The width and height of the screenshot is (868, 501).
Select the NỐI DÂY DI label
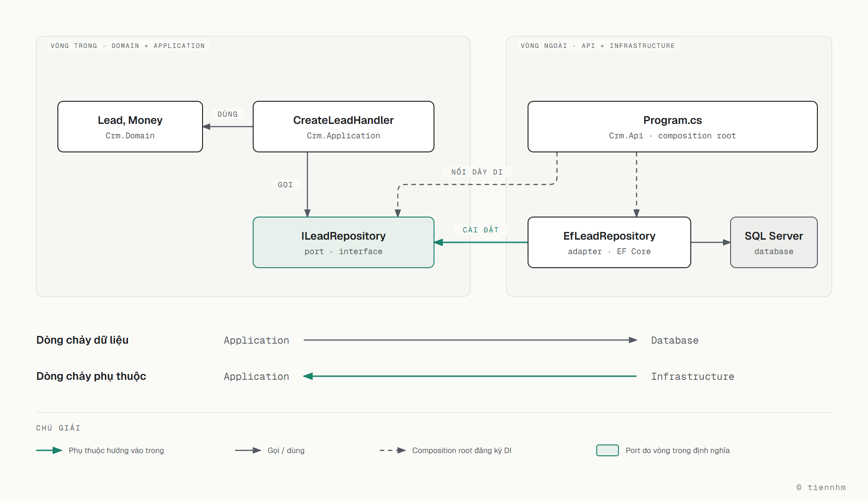[477, 172]
